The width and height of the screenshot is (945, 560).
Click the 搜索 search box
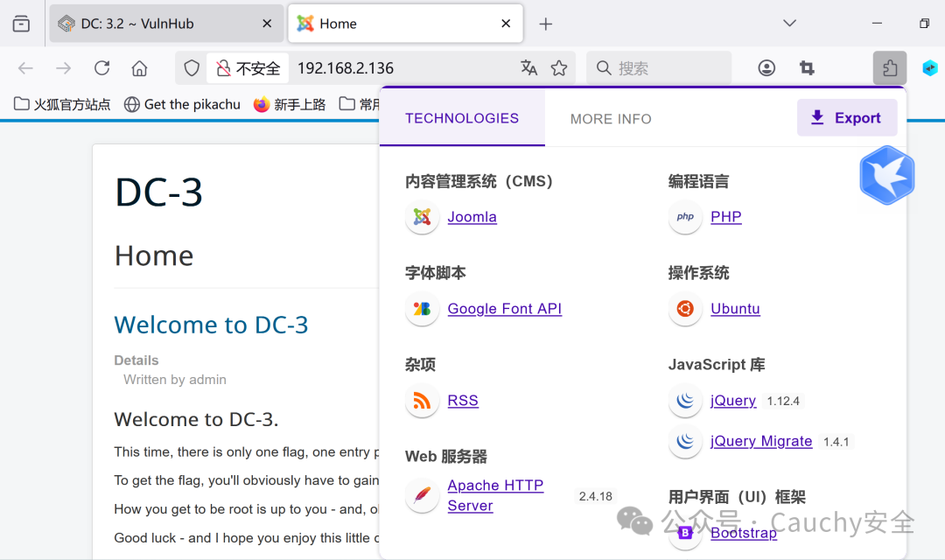tap(659, 68)
